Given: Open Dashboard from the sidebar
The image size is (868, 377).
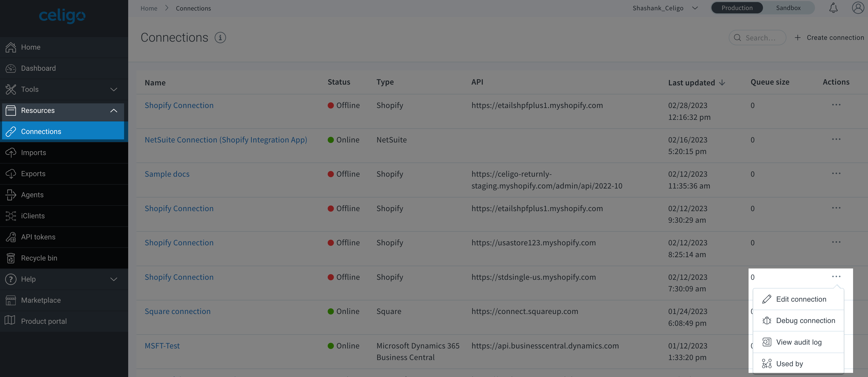Looking at the screenshot, I should point(64,68).
